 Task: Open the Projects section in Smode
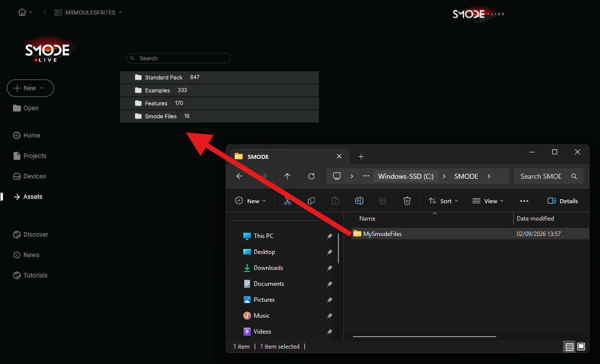29,156
